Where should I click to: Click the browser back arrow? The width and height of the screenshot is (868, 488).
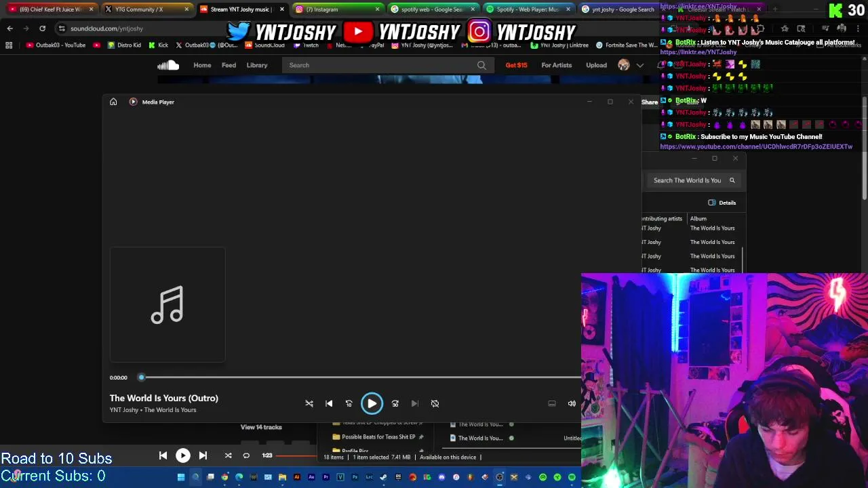point(9,28)
